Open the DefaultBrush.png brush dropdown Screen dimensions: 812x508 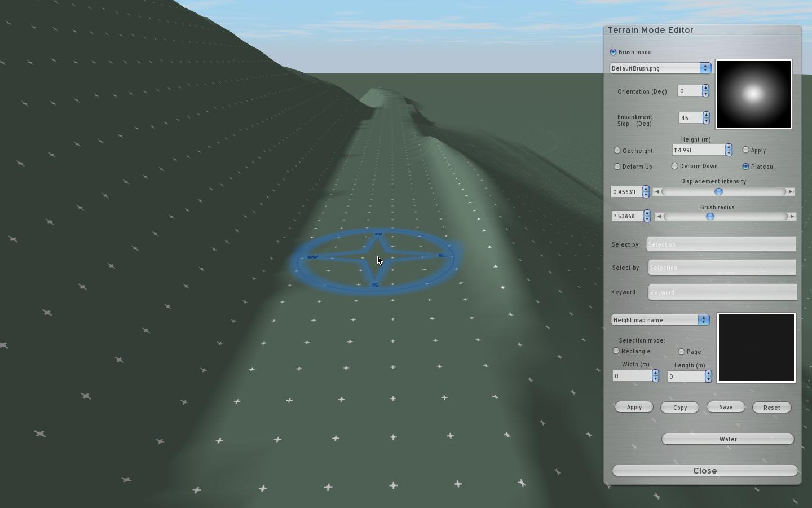[x=705, y=68]
